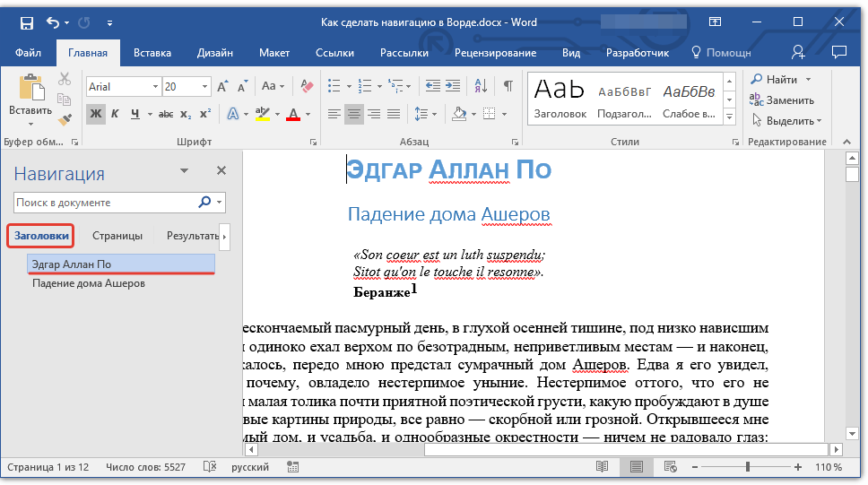This screenshot has height=485, width=868.
Task: Switch to the Вставка tab
Action: [x=152, y=53]
